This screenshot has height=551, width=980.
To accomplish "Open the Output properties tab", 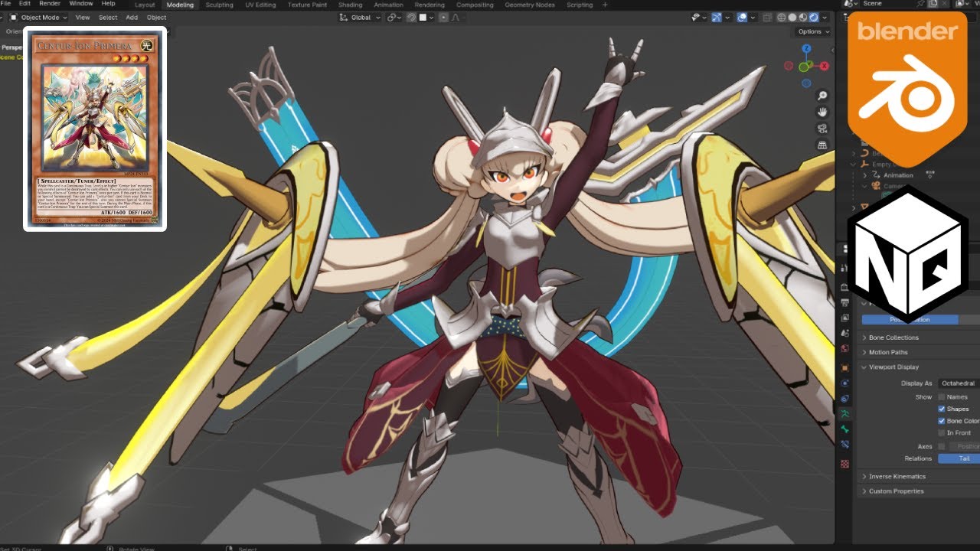I will coord(844,302).
